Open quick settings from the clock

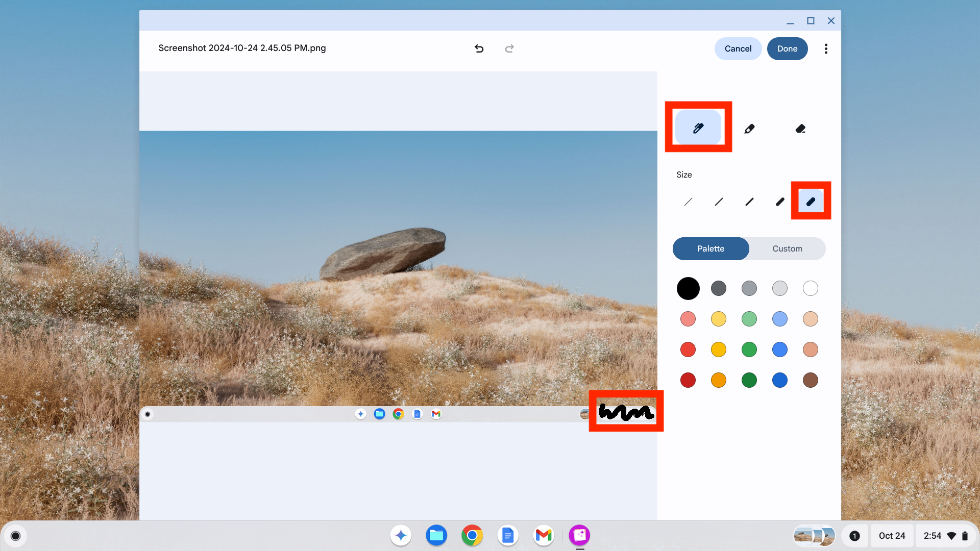click(945, 536)
